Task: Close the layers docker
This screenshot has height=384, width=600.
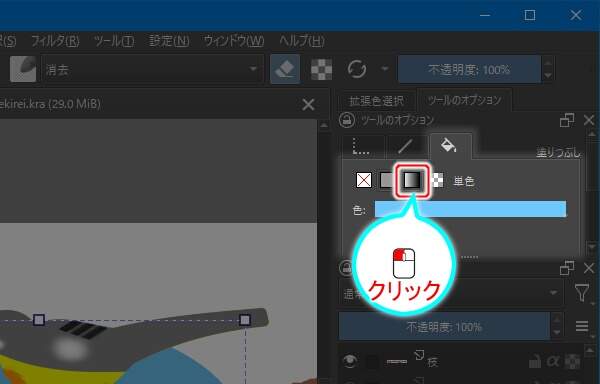Action: click(589, 268)
